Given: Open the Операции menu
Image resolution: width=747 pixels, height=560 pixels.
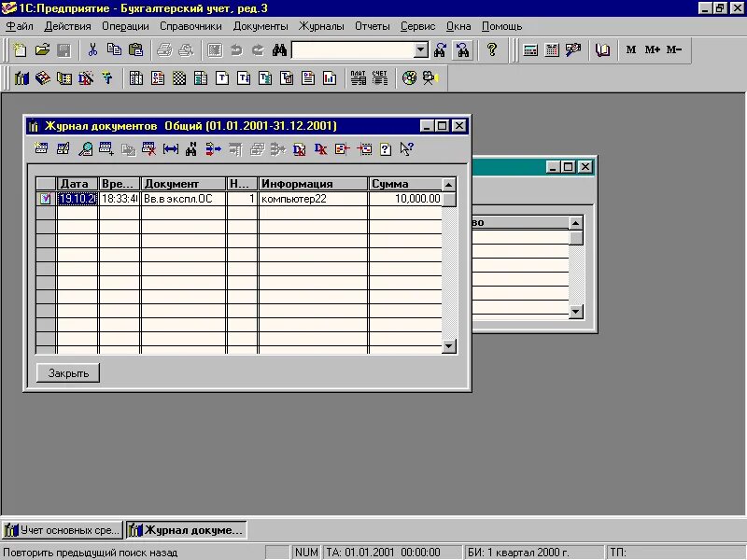Looking at the screenshot, I should 125,26.
